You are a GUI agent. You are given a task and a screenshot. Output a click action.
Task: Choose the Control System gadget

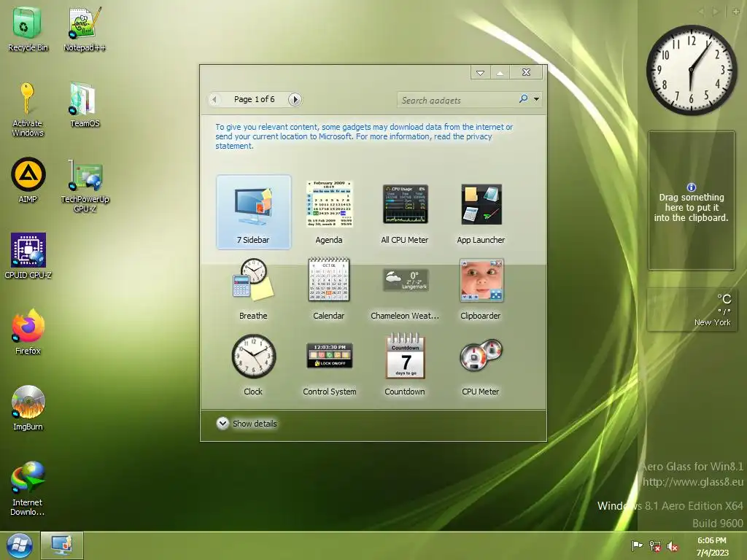329,369
